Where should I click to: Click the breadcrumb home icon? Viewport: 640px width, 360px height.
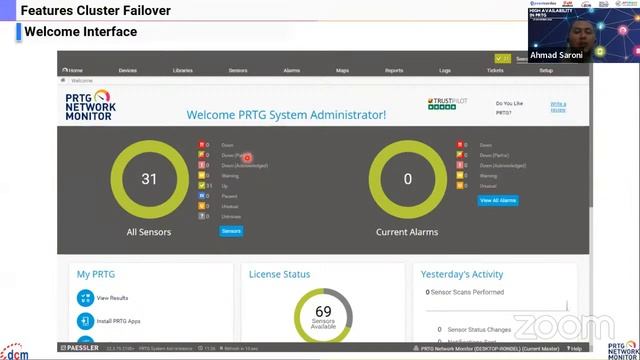point(63,80)
